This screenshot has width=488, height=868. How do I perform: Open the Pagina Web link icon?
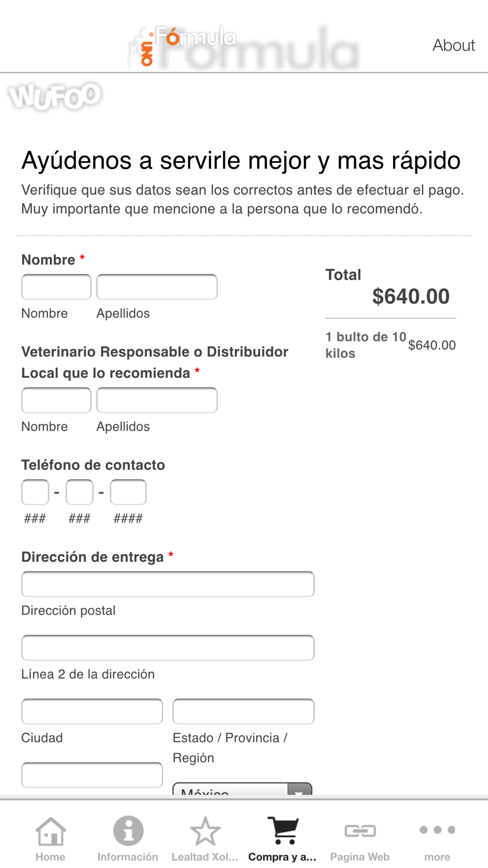coord(360,830)
